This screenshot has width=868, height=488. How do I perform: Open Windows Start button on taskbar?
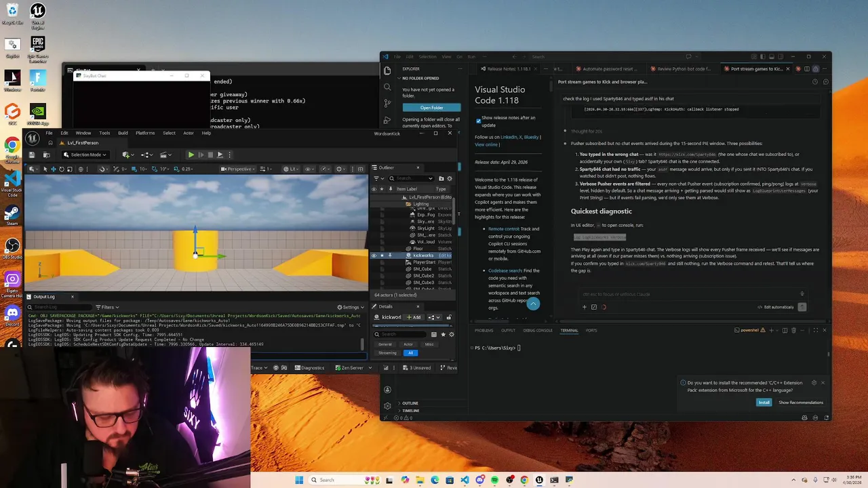click(x=299, y=480)
